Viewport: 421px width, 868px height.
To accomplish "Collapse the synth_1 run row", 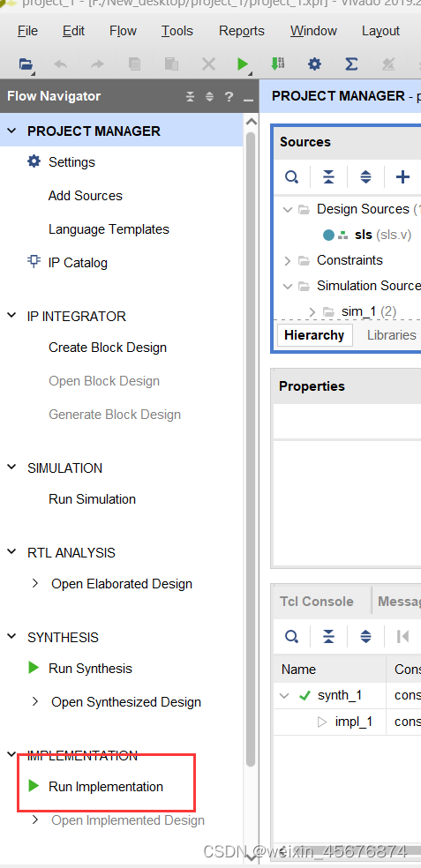I will click(285, 695).
